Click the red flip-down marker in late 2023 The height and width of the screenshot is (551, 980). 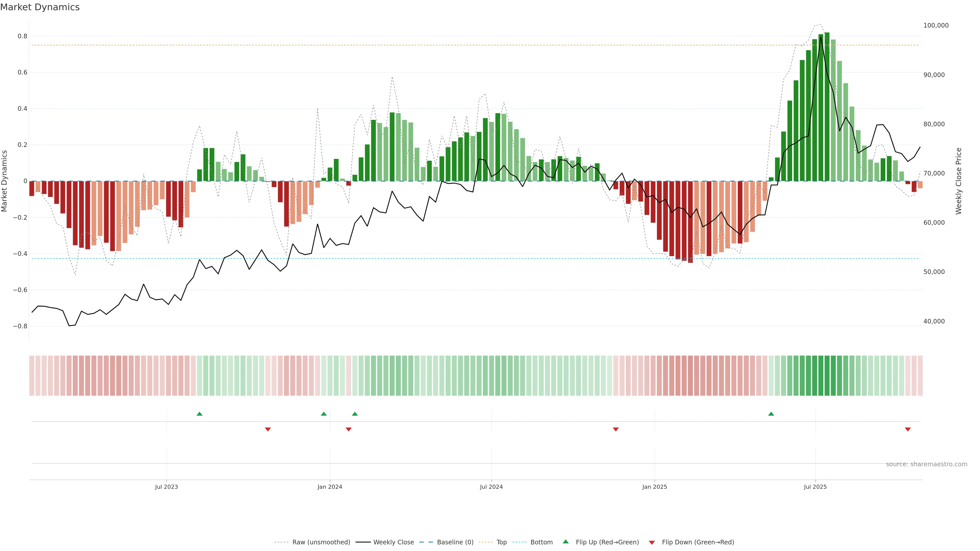(x=268, y=429)
